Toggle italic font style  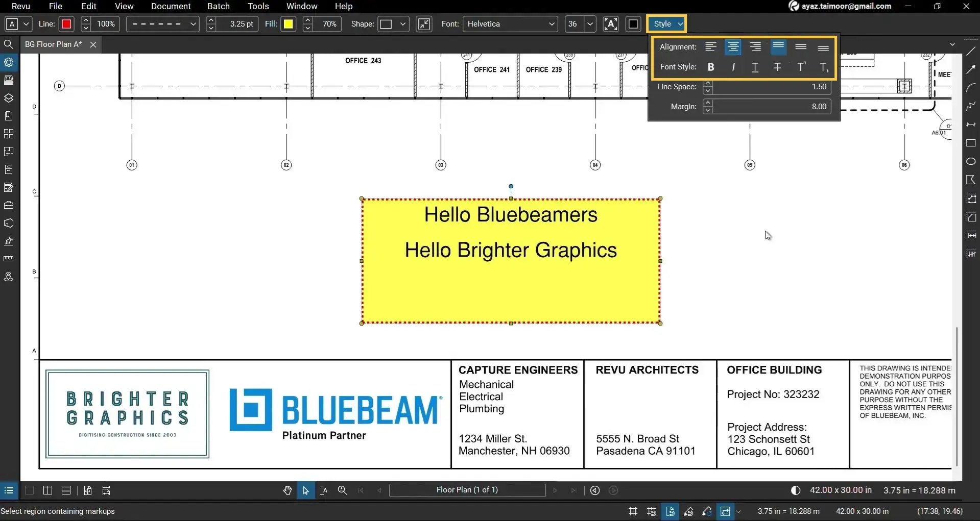[733, 67]
